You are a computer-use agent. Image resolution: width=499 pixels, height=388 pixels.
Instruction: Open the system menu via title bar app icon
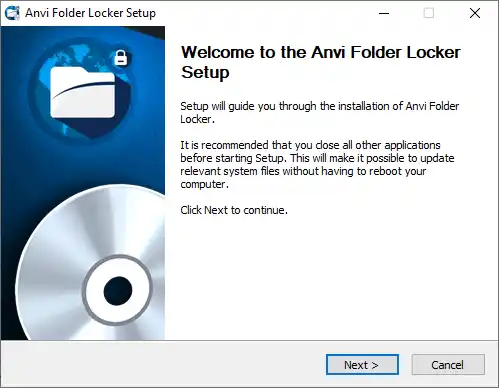pos(12,13)
